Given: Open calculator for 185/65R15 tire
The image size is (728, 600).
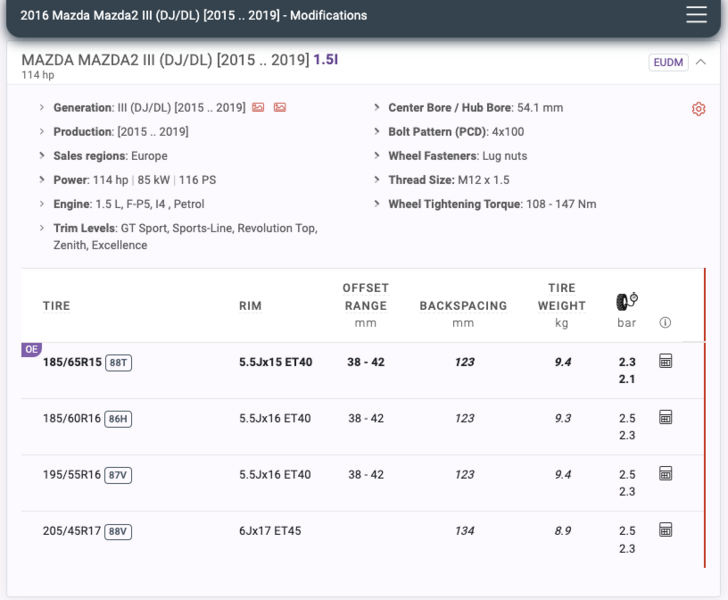Looking at the screenshot, I should coord(665,361).
